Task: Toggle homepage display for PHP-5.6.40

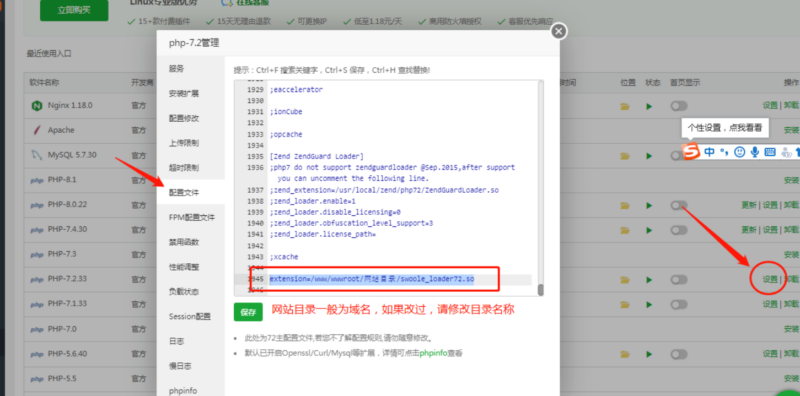Action: click(x=679, y=354)
